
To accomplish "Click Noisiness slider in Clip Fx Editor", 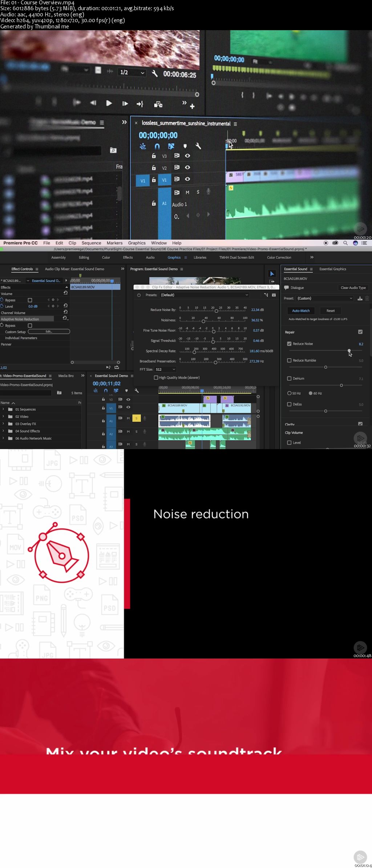I will point(203,321).
